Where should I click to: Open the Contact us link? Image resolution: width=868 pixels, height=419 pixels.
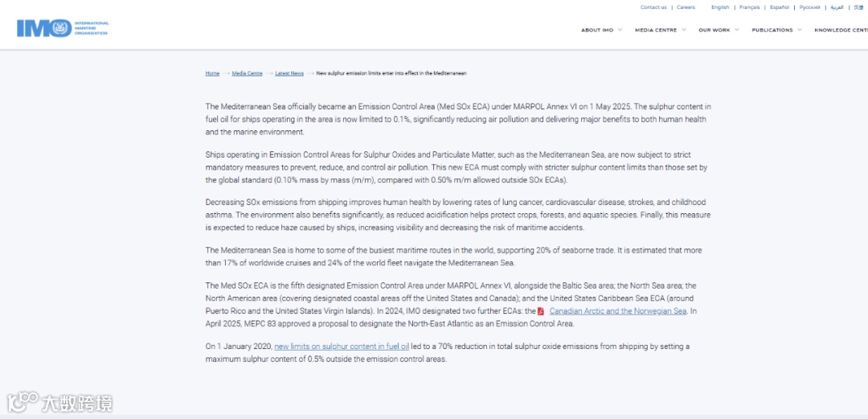coord(653,7)
